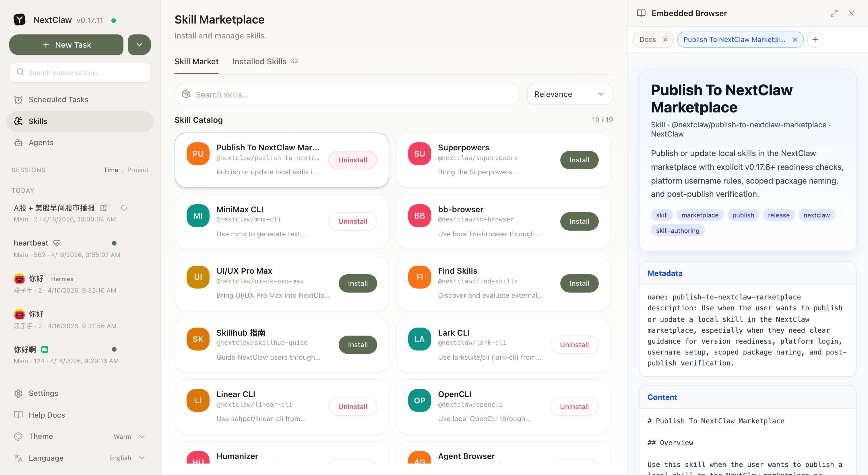
Task: Click the alarm clock icon on A股 session
Action: click(103, 208)
